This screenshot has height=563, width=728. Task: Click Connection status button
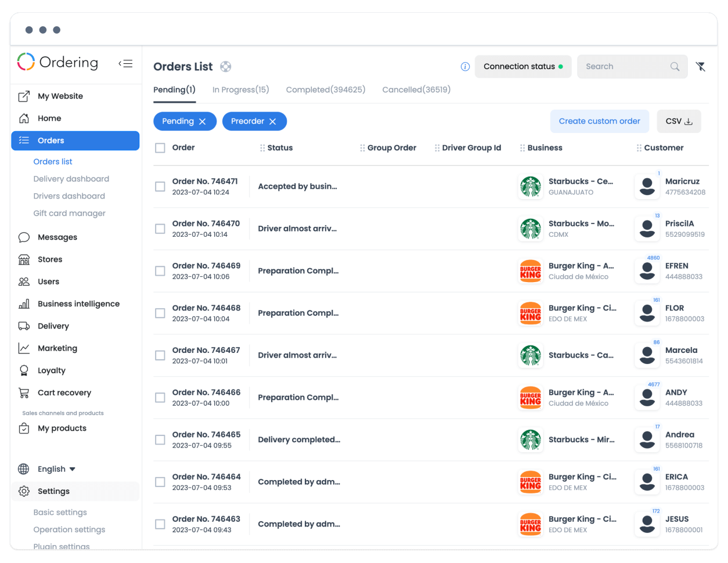click(523, 67)
